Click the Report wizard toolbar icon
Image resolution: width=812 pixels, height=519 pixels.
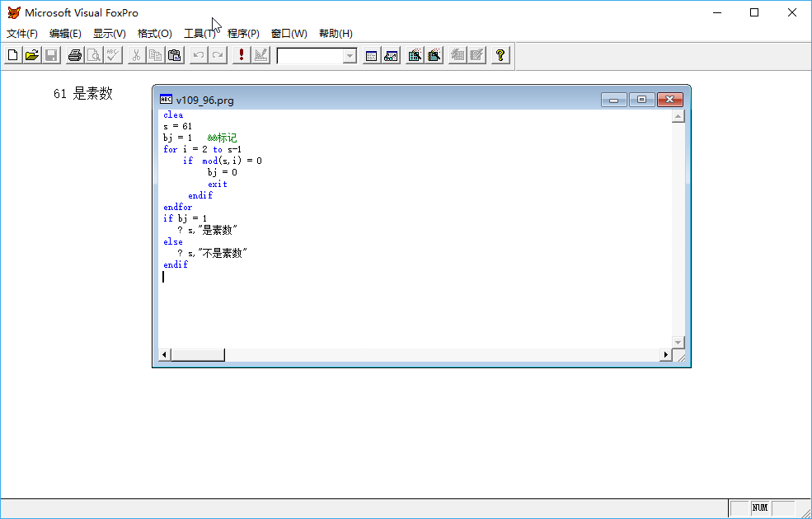pyautogui.click(x=434, y=55)
